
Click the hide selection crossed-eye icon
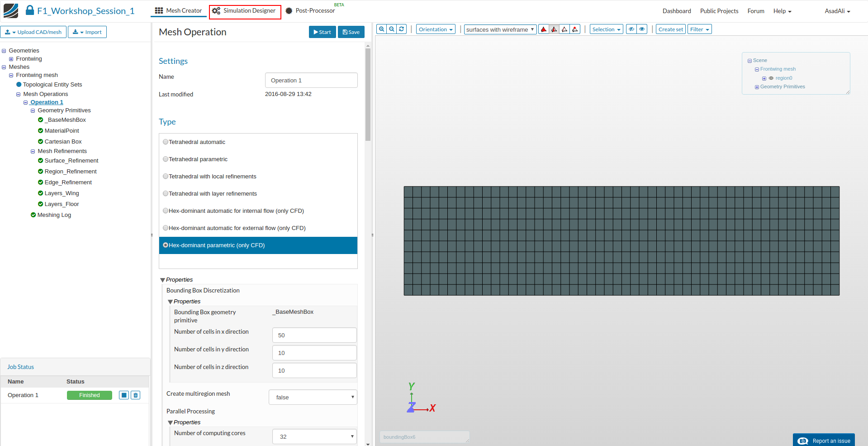pyautogui.click(x=631, y=29)
